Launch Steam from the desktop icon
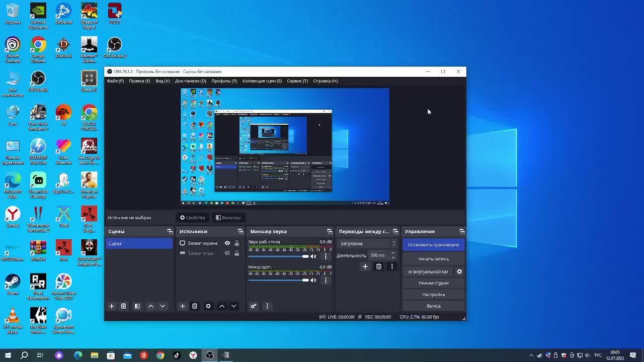The image size is (644, 362). [x=13, y=284]
